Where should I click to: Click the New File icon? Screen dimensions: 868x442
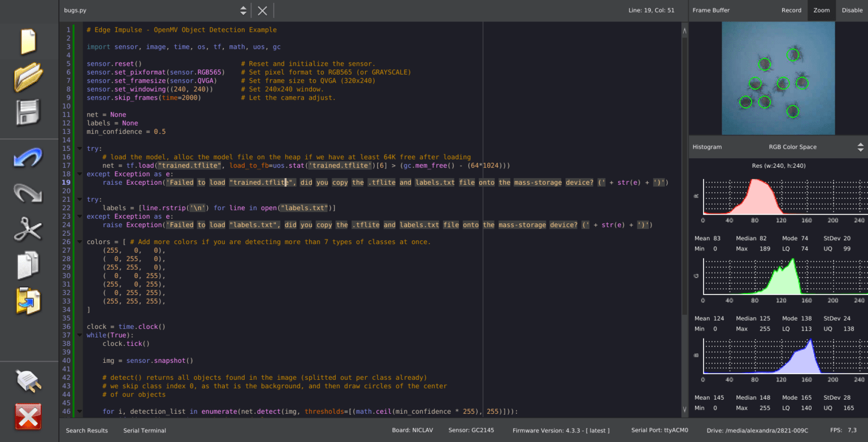pyautogui.click(x=28, y=41)
